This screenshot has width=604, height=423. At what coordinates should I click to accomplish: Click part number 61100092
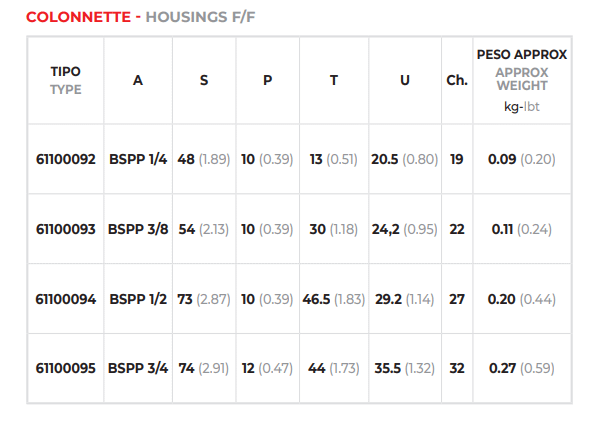[x=65, y=159]
